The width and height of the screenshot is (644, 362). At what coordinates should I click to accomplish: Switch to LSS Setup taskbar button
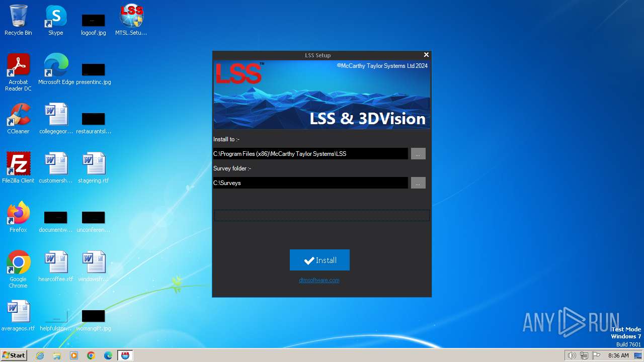tap(125, 355)
